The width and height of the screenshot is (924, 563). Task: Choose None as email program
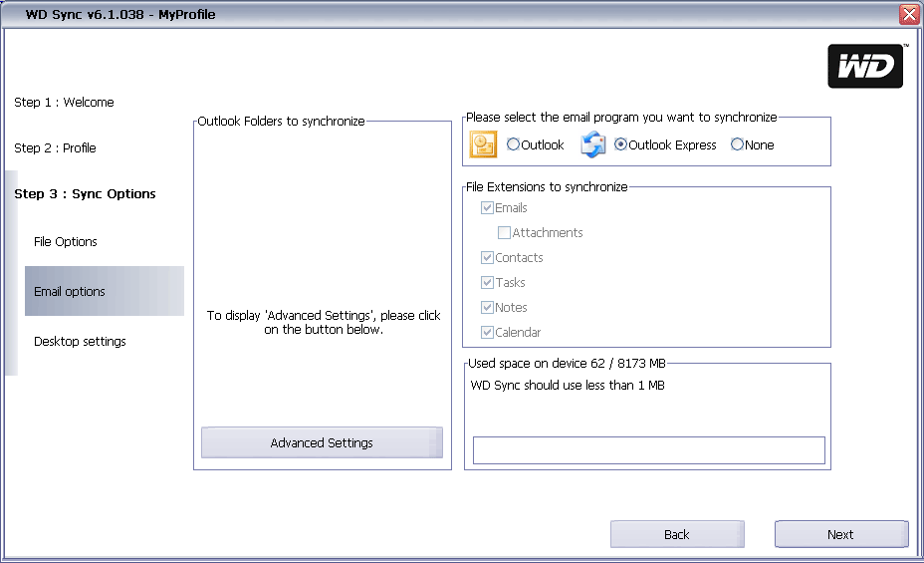pos(737,145)
